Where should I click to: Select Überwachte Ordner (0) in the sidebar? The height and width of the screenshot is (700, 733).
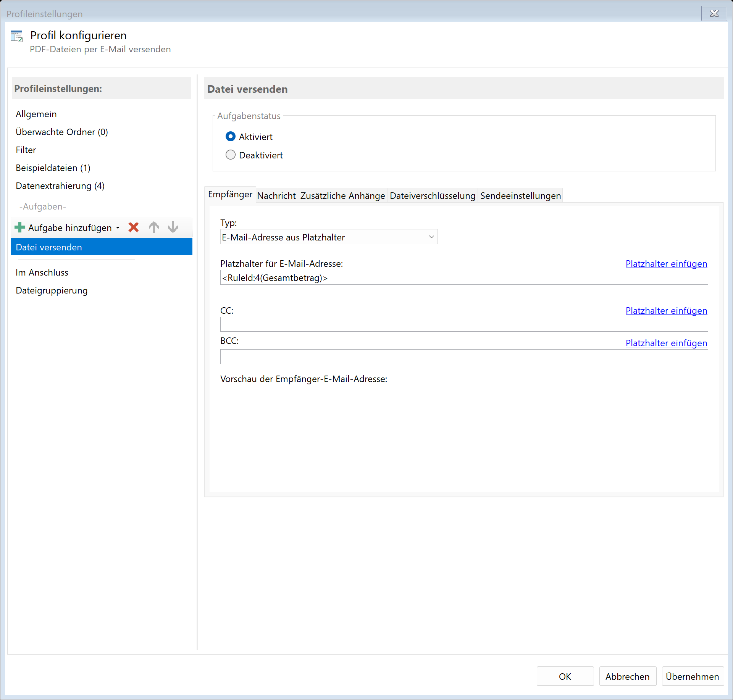pyautogui.click(x=62, y=132)
